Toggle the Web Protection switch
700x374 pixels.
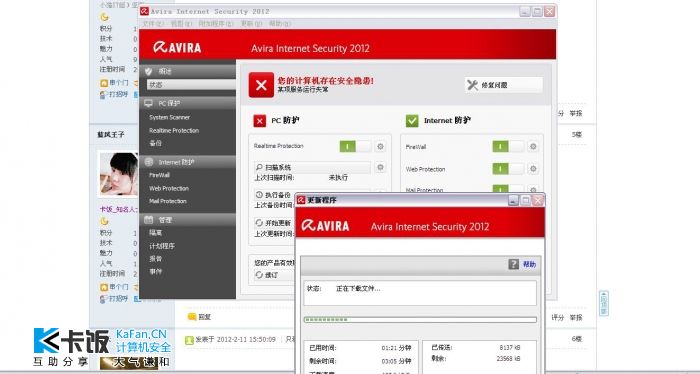[508, 169]
